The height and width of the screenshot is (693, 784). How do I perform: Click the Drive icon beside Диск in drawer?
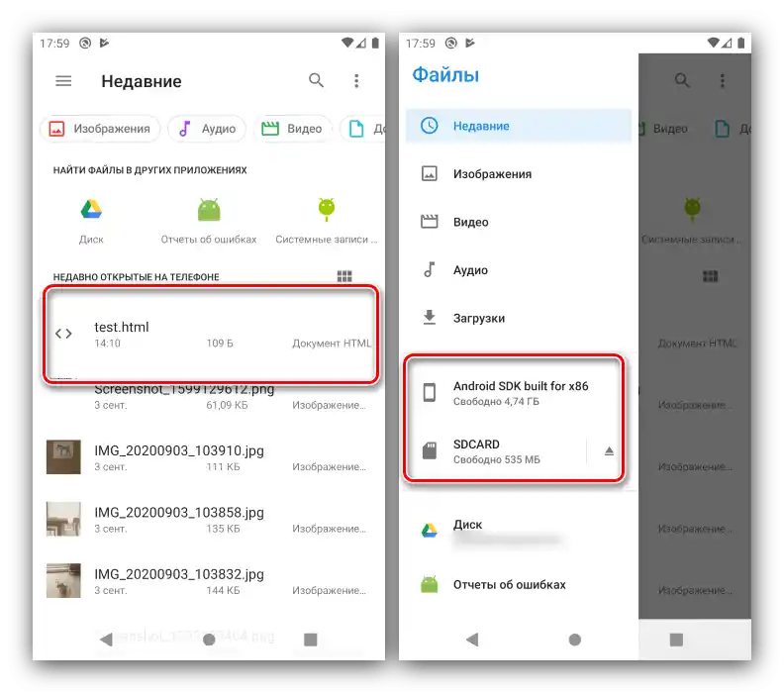(430, 531)
